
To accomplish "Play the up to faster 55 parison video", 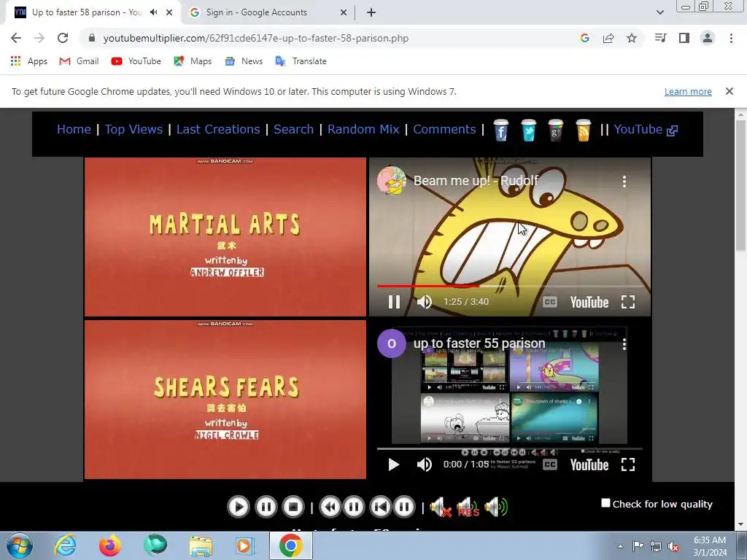I will click(x=393, y=464).
